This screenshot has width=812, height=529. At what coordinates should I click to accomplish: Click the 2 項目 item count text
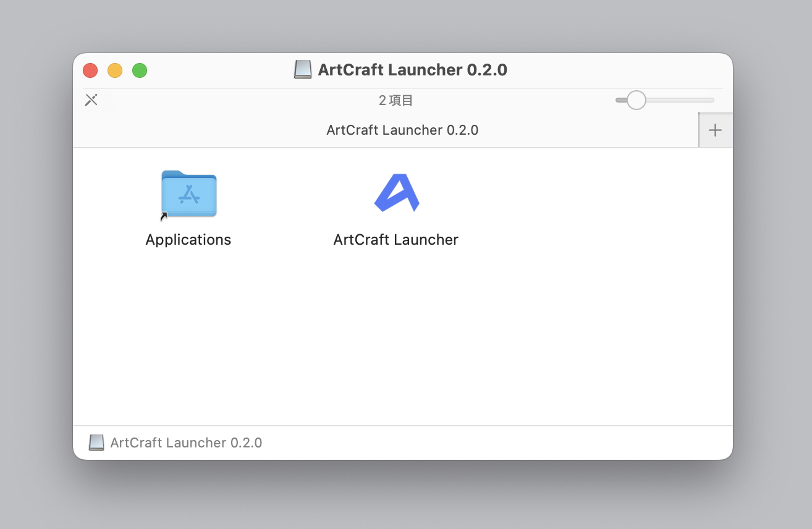(396, 100)
